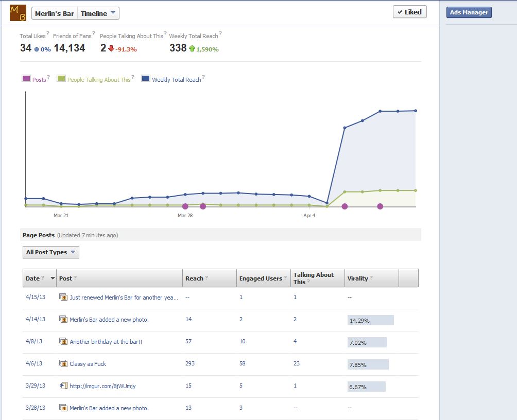Click the final Weekly Total Reach data point
Viewport: 517px width, 420px height.
416,111
